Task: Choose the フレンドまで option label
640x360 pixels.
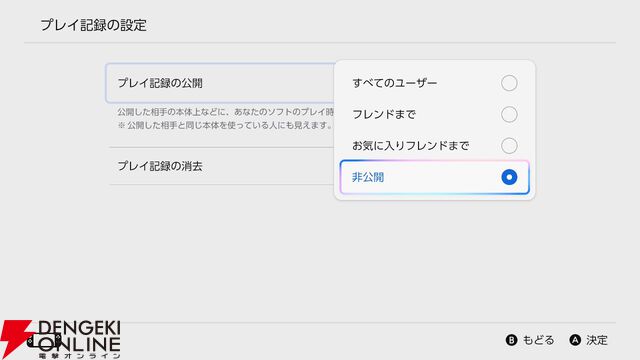Action: point(384,114)
